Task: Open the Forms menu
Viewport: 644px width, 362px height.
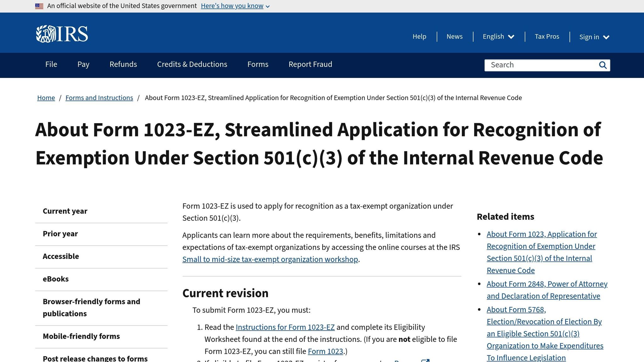Action: pos(258,64)
